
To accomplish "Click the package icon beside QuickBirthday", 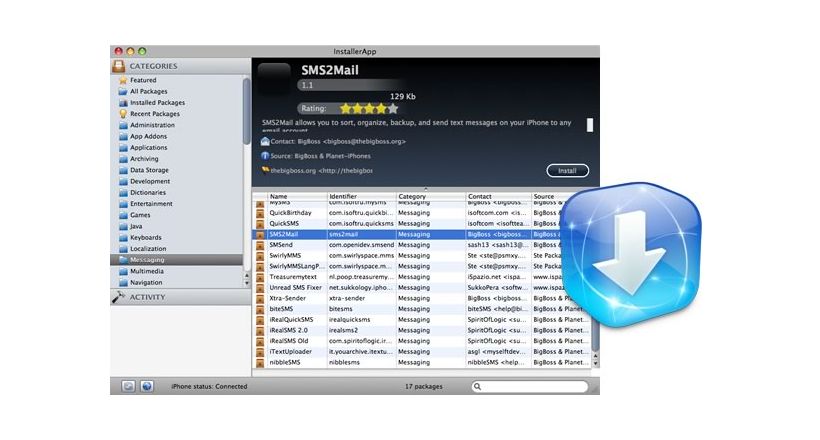I will (x=260, y=213).
